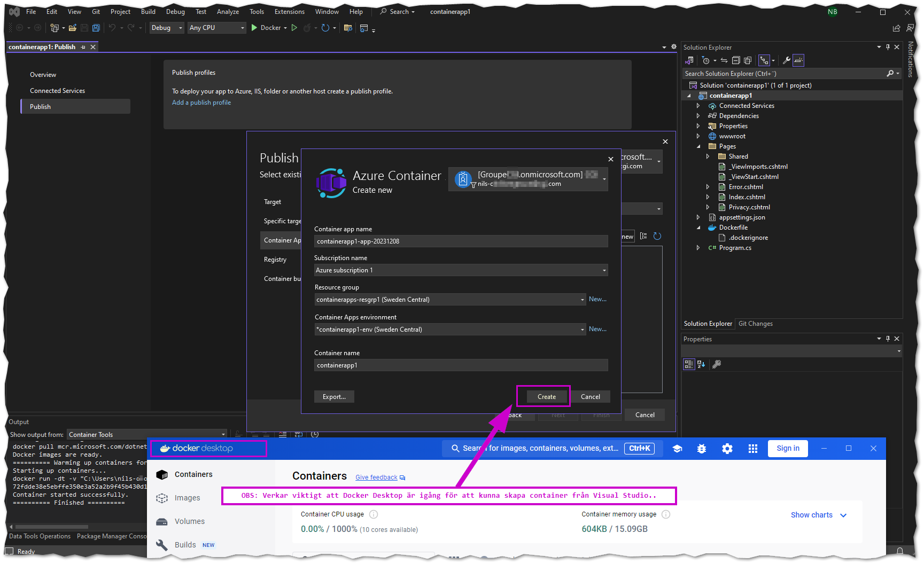Click settings gear on document tab row
The height and width of the screenshot is (564, 924).
[x=674, y=47]
